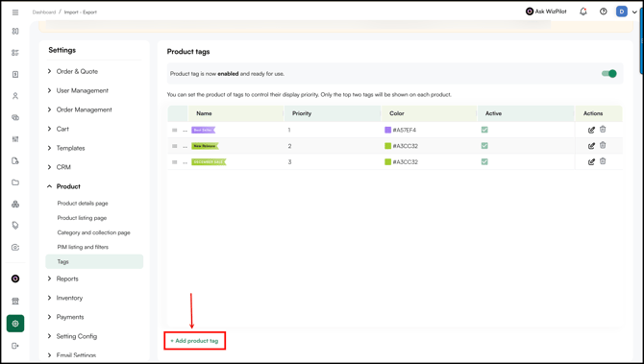
Task: Open Product details page settings
Action: [83, 204]
